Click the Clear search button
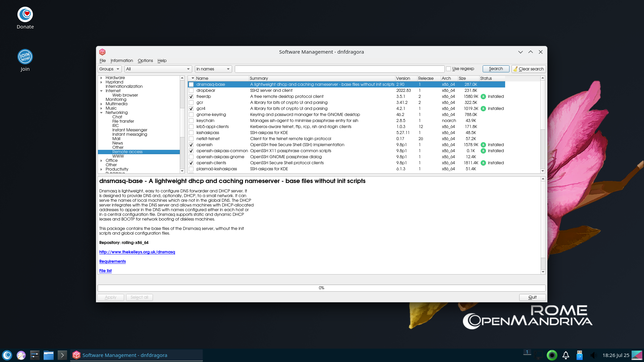This screenshot has width=644, height=362. (x=529, y=69)
